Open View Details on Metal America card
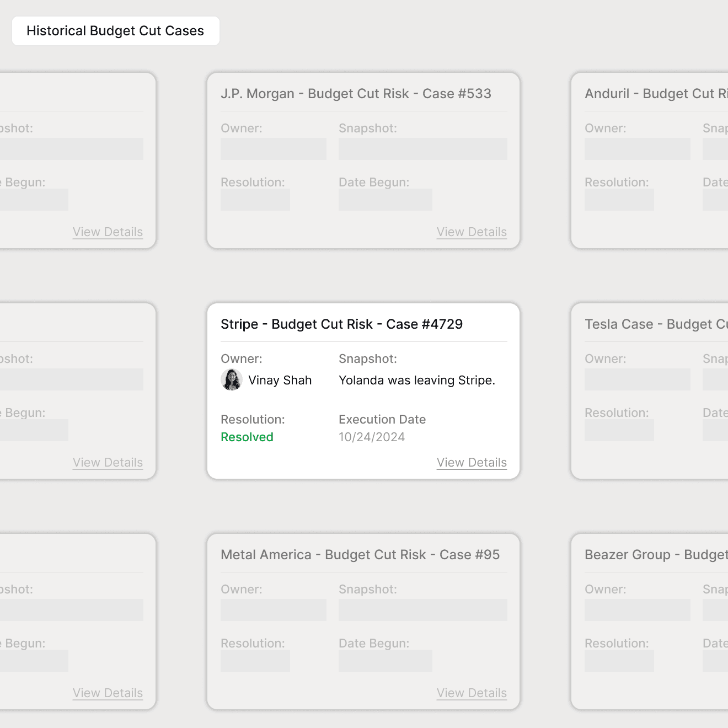The height and width of the screenshot is (728, 728). click(x=472, y=693)
